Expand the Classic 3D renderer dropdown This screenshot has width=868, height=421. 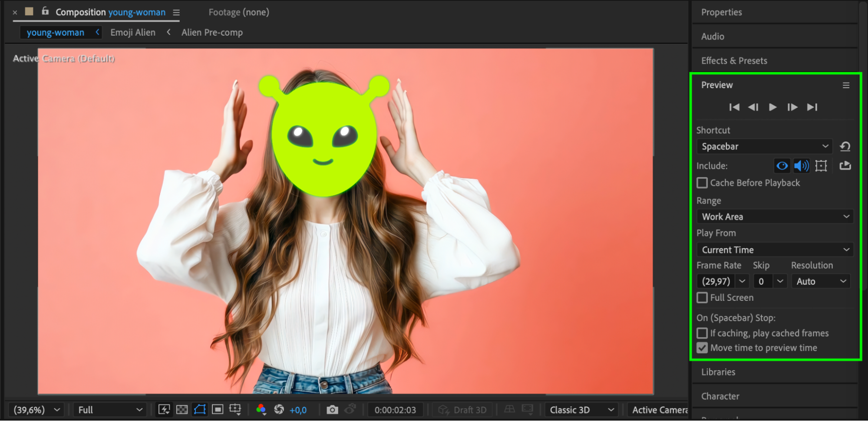(581, 410)
